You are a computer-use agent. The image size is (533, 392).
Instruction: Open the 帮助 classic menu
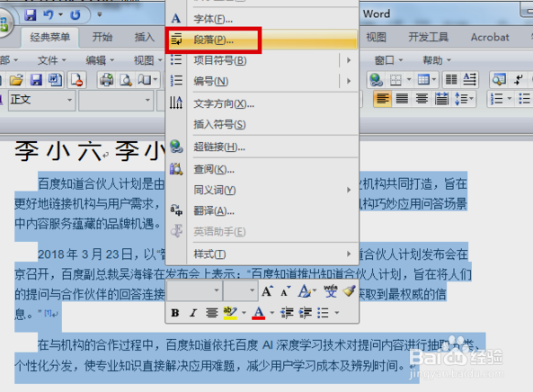pyautogui.click(x=437, y=60)
